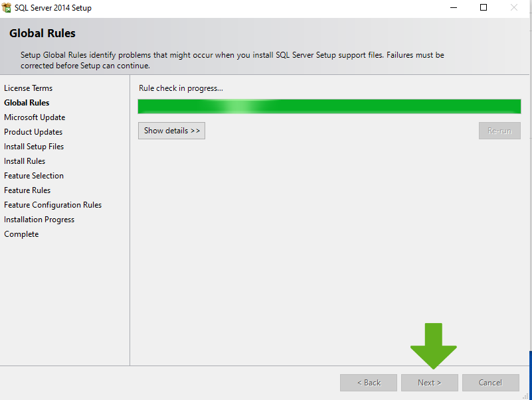Click the Back button
532x400 pixels.
[x=369, y=383]
